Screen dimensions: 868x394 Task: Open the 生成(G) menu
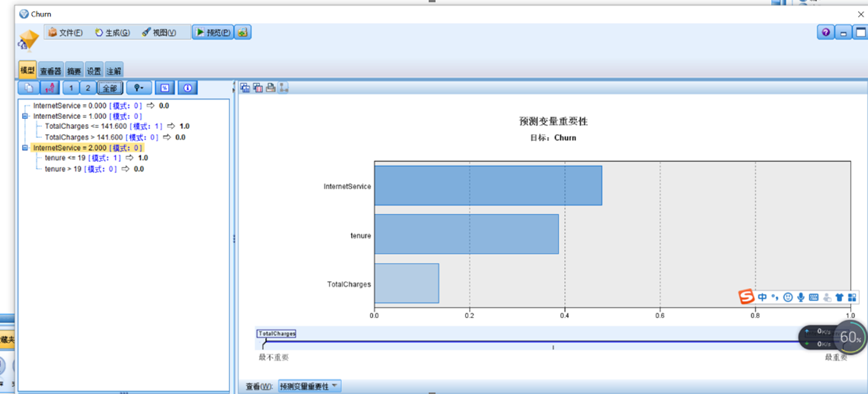click(x=113, y=33)
